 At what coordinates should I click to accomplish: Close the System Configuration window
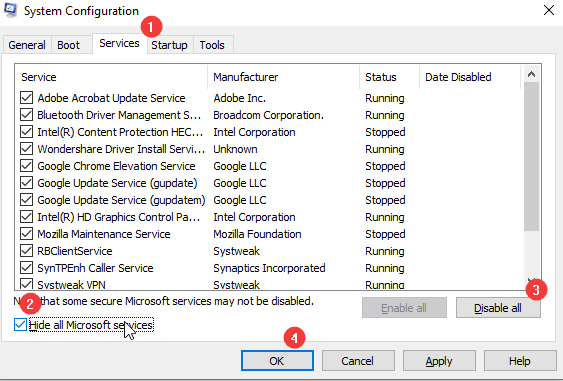549,10
